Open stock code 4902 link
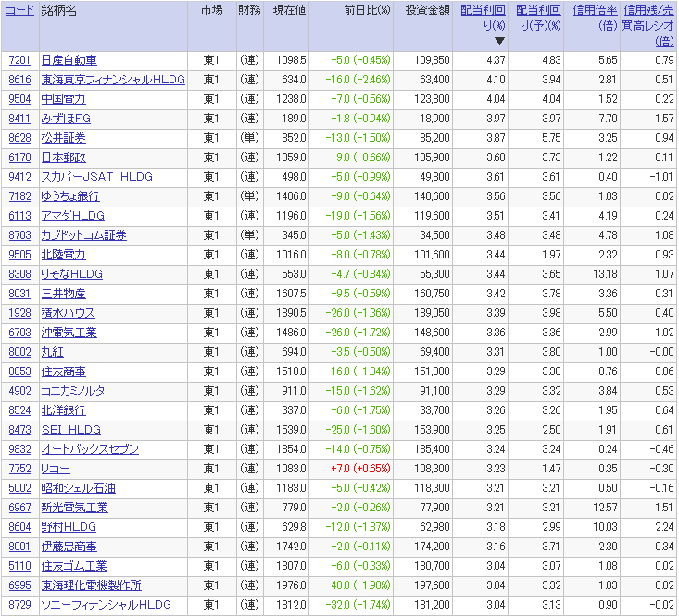679x616 pixels. pos(20,391)
